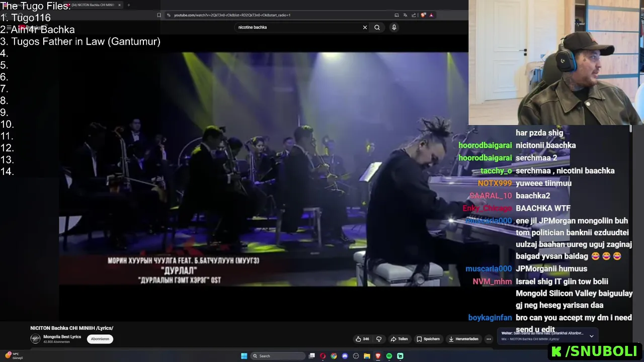Image resolution: width=644 pixels, height=362 pixels.
Task: Click chat username NOTX999
Action: click(495, 183)
